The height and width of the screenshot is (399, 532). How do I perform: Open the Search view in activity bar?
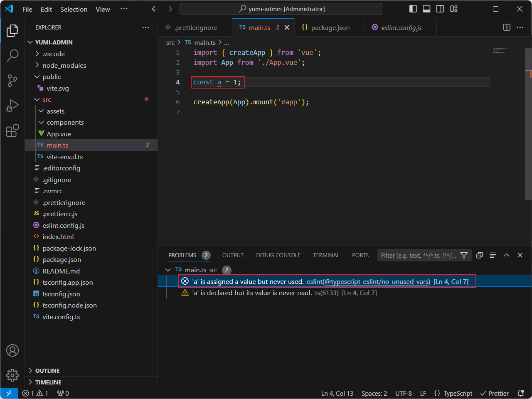tap(12, 56)
